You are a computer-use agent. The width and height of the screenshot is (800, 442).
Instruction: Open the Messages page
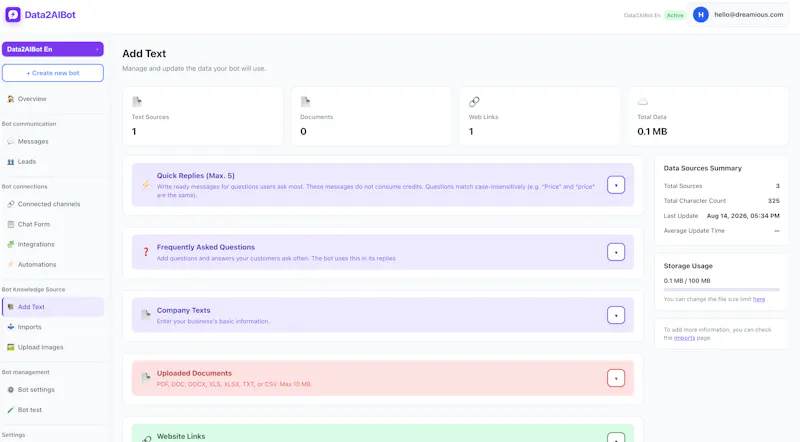53,141
